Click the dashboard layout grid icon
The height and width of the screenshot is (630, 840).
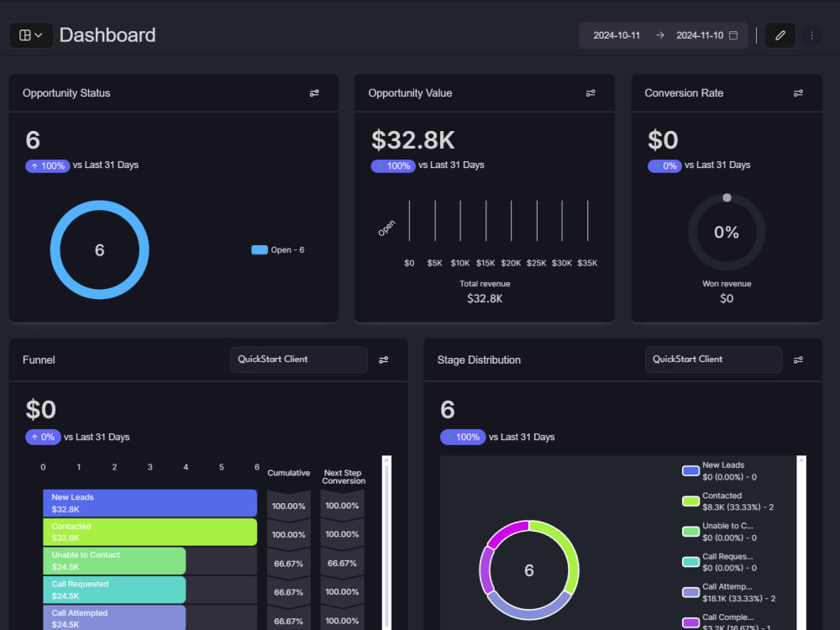(25, 34)
